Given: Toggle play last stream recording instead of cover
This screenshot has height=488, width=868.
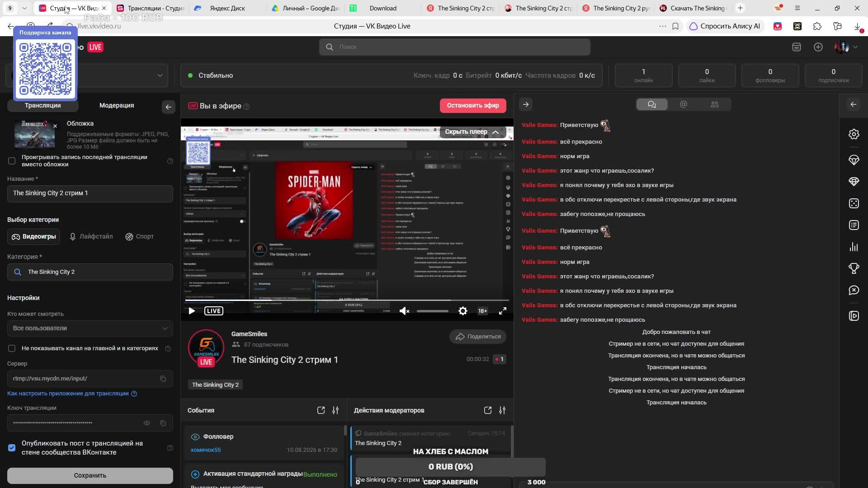Looking at the screenshot, I should coord(12,161).
